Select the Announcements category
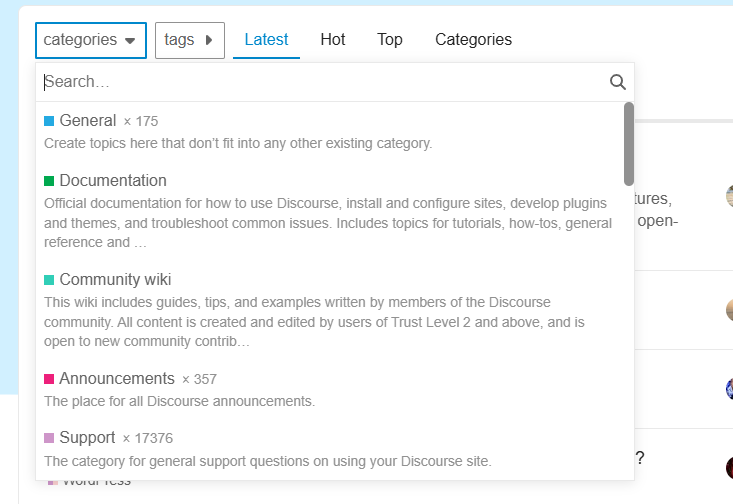Viewport: 733px width, 504px height. click(334, 389)
